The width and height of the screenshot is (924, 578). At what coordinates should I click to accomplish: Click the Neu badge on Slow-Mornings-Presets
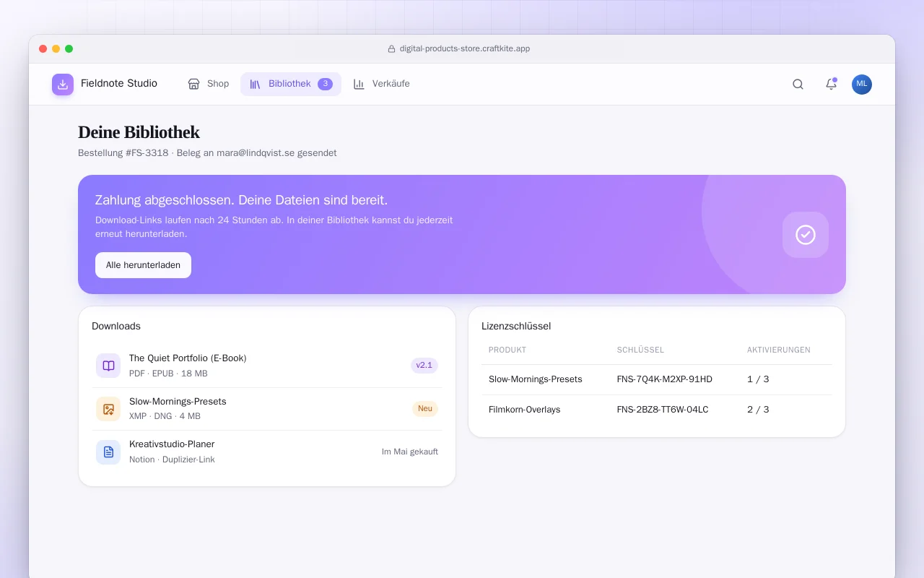(x=425, y=409)
